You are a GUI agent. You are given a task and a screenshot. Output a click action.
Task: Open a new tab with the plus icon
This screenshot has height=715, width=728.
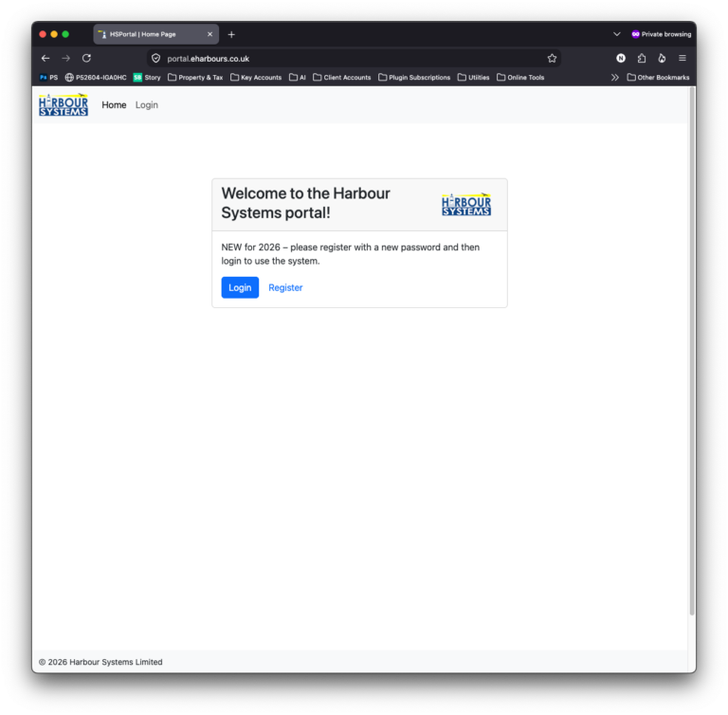(231, 34)
